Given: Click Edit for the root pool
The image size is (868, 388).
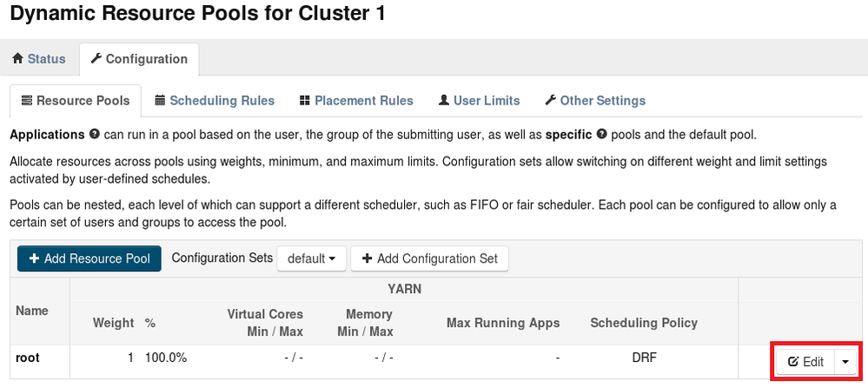Looking at the screenshot, I should point(805,362).
